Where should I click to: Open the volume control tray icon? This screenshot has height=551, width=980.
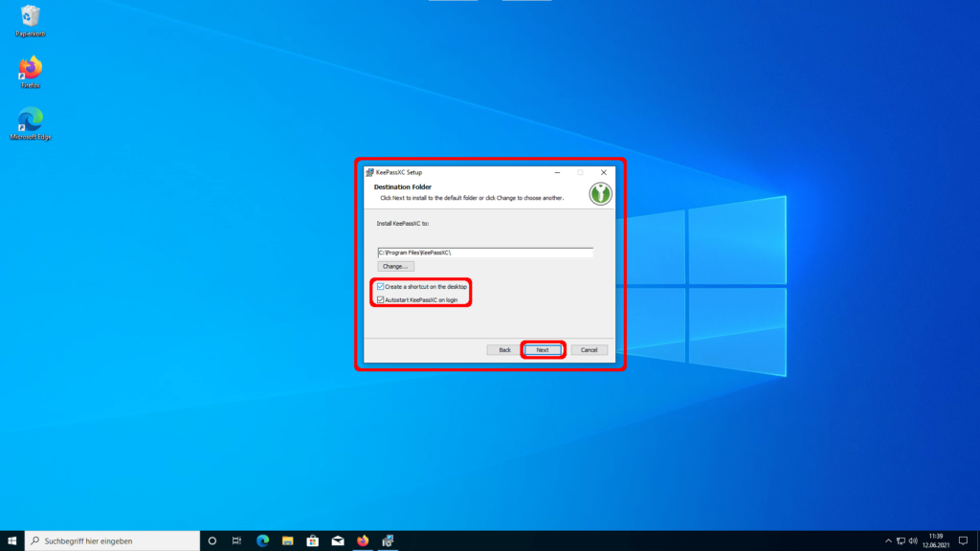pyautogui.click(x=913, y=541)
